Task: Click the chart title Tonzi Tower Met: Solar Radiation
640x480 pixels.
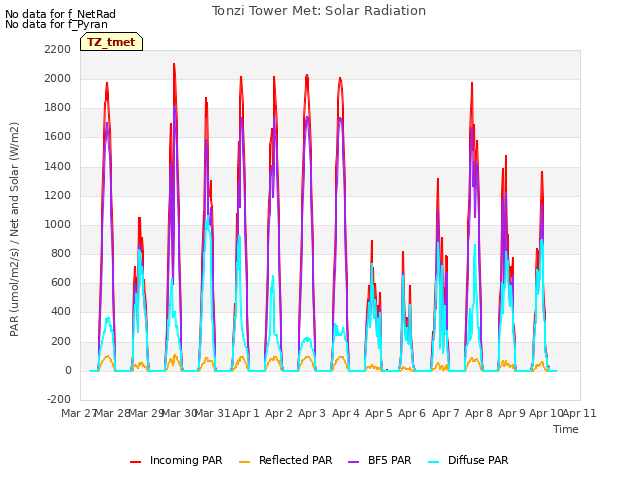Action: click(319, 11)
